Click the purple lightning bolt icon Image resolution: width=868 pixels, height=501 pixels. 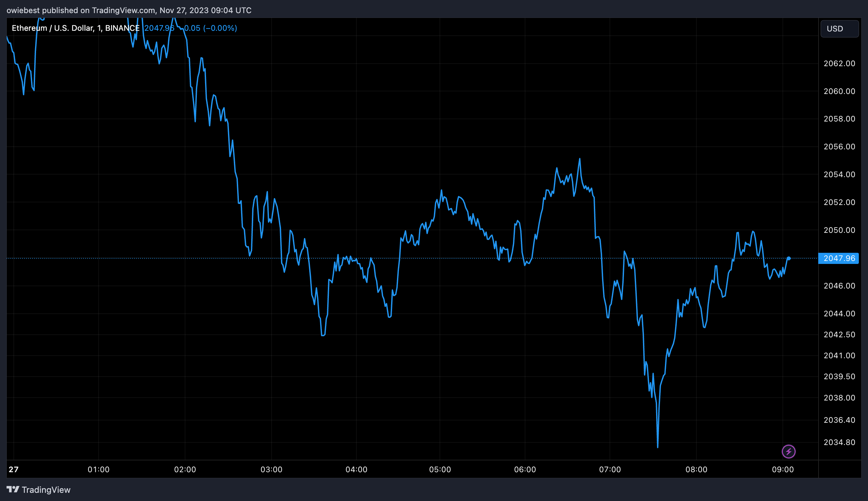pyautogui.click(x=788, y=452)
